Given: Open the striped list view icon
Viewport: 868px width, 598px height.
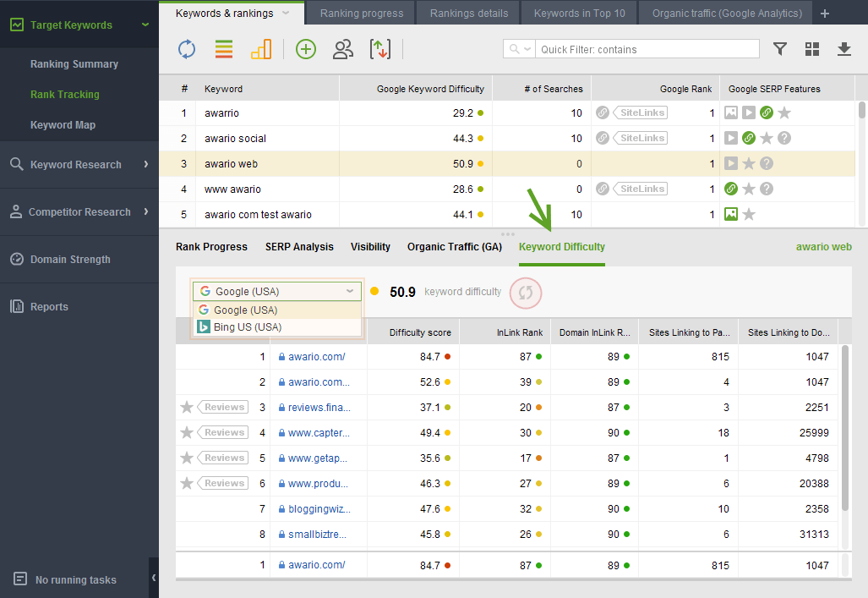Looking at the screenshot, I should (224, 49).
